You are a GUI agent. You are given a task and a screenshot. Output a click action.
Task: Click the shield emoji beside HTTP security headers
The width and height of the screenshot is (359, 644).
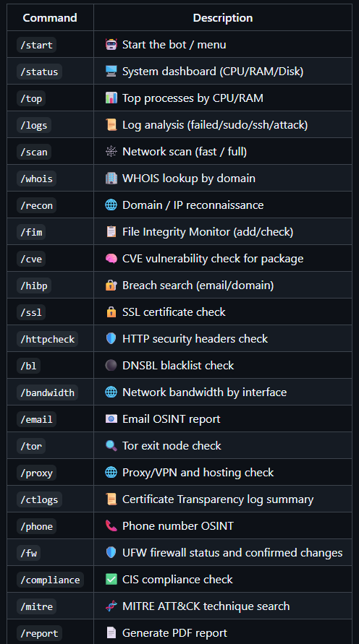(x=111, y=338)
